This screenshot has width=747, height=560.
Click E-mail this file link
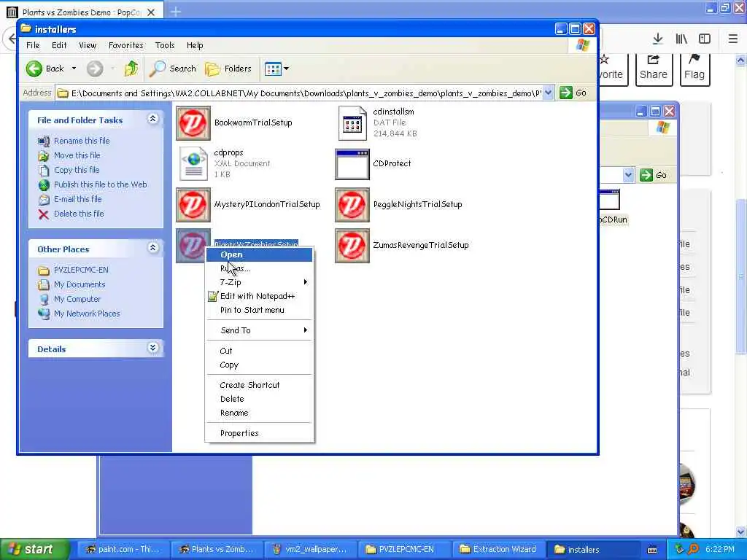coord(77,200)
